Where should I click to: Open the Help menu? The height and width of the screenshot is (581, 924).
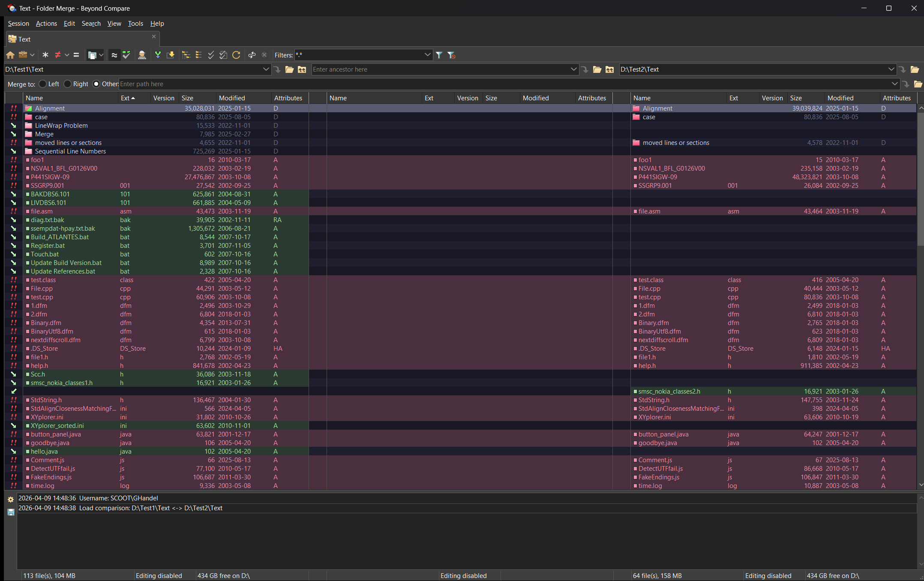coord(157,24)
